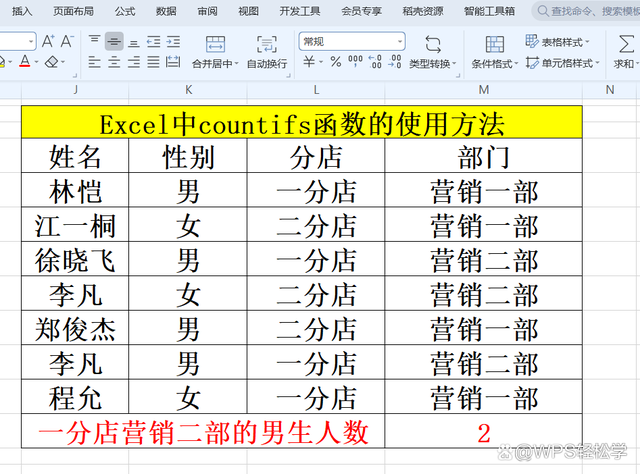Viewport: 640px width, 474px height.
Task: Click the decrease font size icon
Action: pos(67,42)
